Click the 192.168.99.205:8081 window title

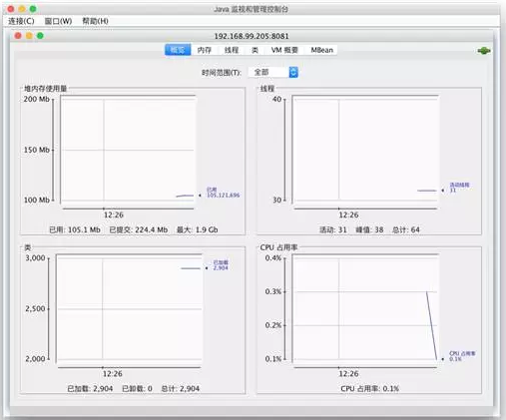click(252, 36)
